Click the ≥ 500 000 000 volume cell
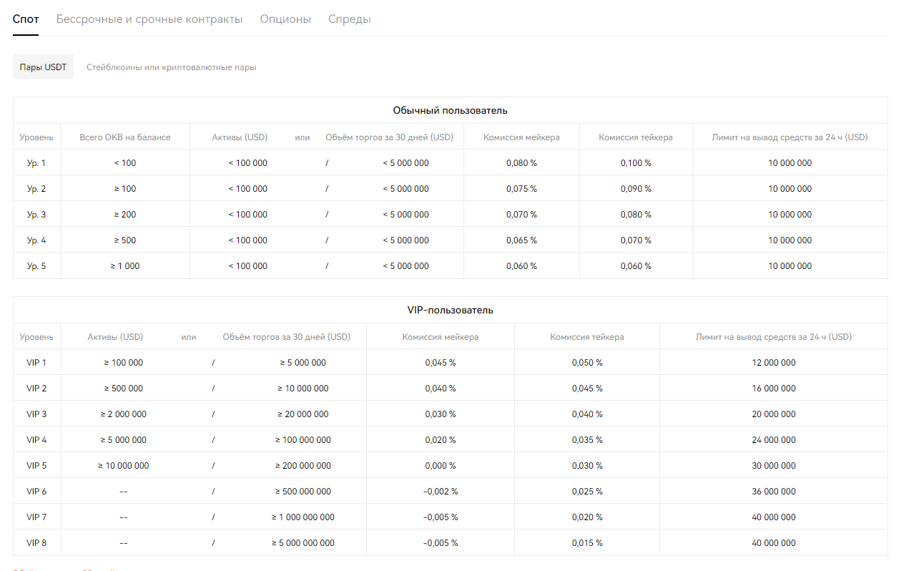Screen dimensions: 924x571 [x=303, y=492]
